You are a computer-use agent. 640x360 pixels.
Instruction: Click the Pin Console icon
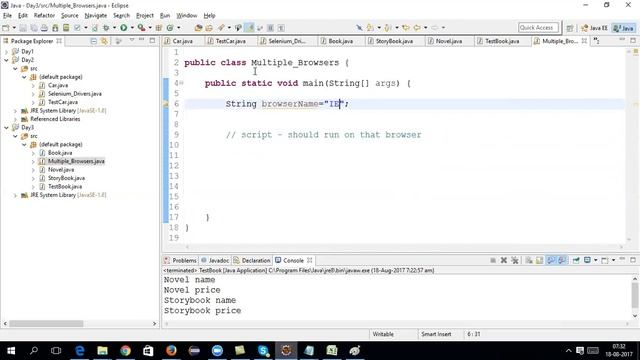point(576,260)
